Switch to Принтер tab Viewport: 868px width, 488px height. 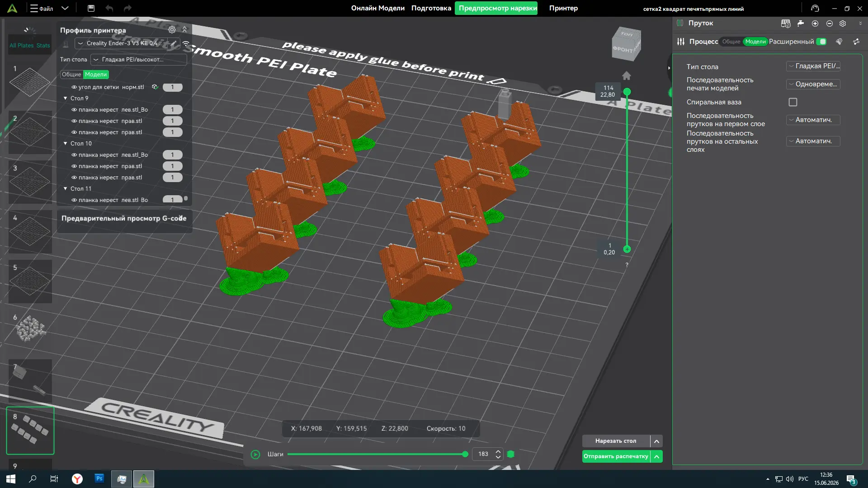pyautogui.click(x=563, y=8)
